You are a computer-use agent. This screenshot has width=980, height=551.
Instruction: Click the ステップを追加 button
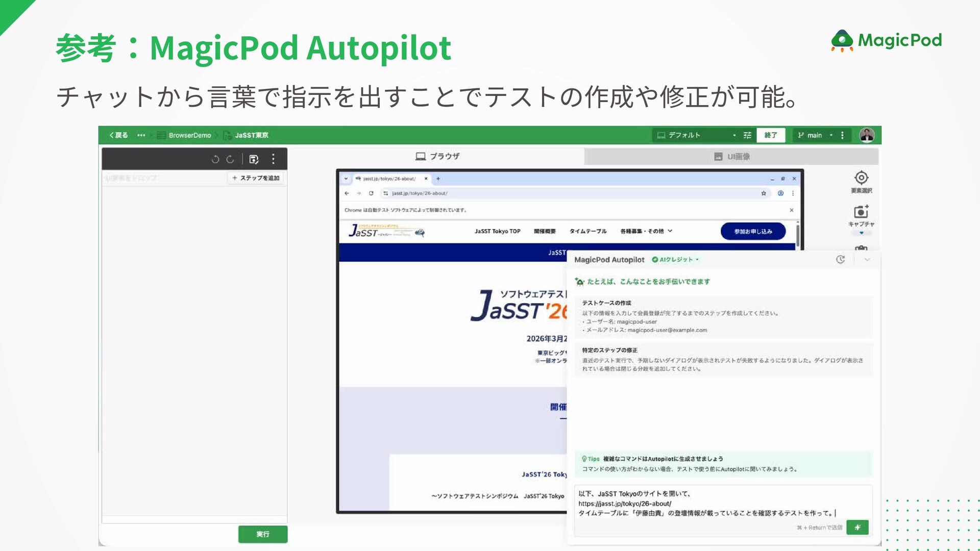256,178
